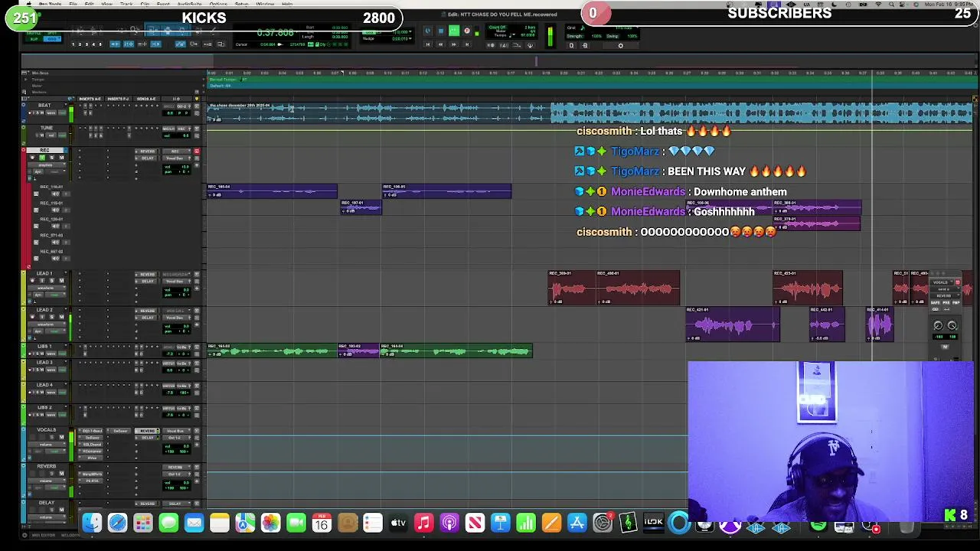Select the LIBS 1 track name

(x=44, y=346)
